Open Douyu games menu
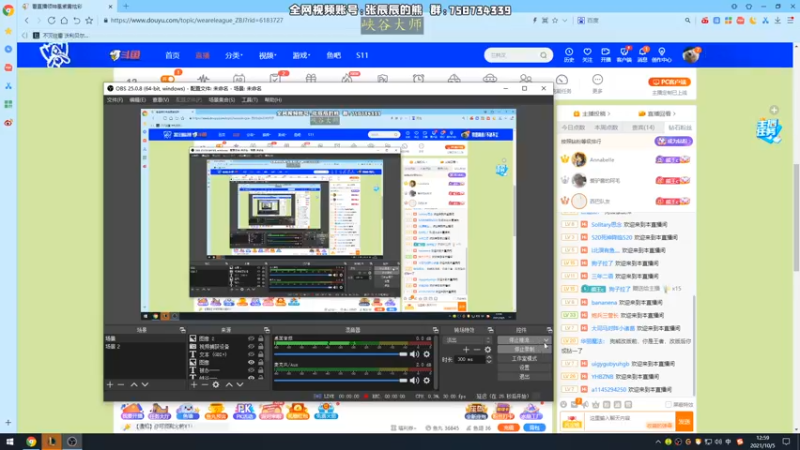 (301, 55)
